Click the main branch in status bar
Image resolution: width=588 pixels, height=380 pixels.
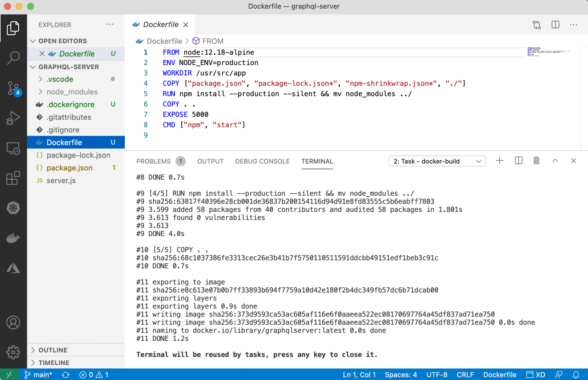click(x=39, y=375)
